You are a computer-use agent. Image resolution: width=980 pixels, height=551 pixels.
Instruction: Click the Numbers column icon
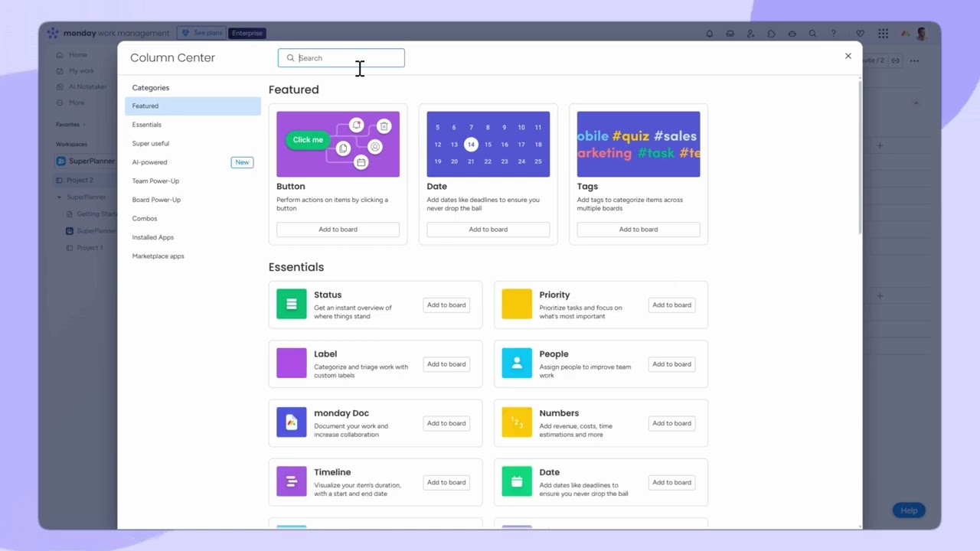(x=517, y=422)
